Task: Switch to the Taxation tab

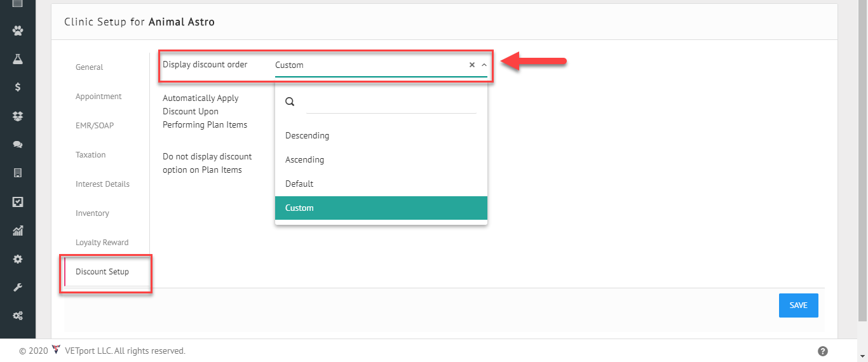Action: pos(90,155)
